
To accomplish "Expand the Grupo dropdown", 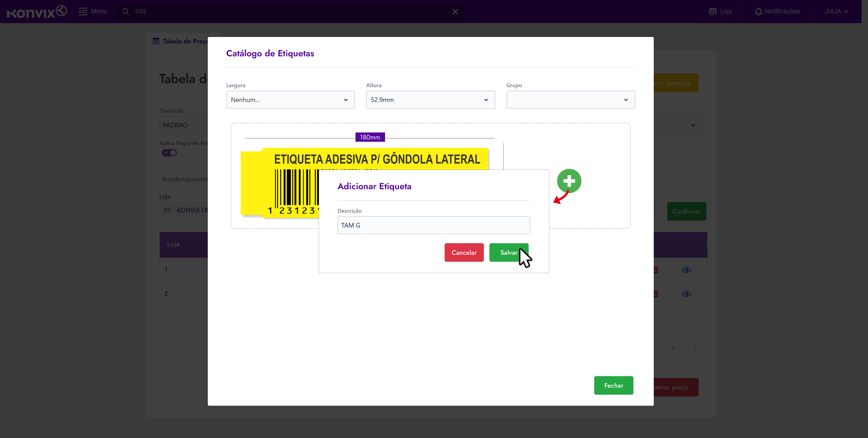I will point(570,100).
